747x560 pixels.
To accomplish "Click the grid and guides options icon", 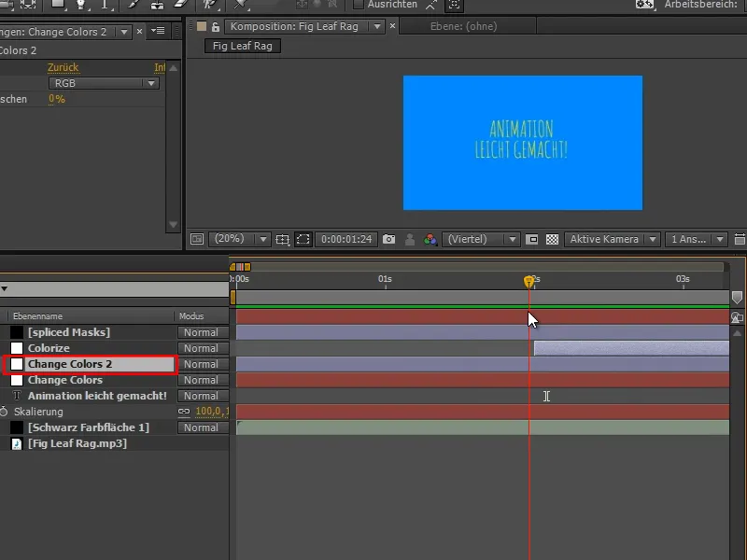I will pos(283,239).
